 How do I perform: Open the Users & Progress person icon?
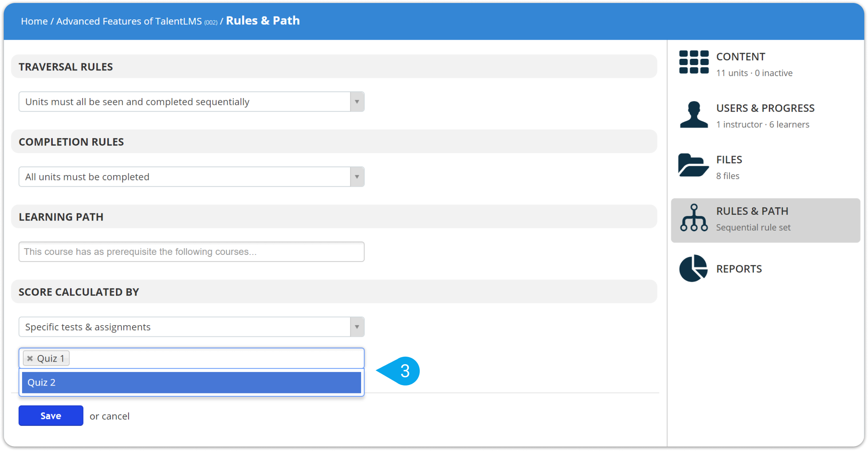[x=694, y=115]
